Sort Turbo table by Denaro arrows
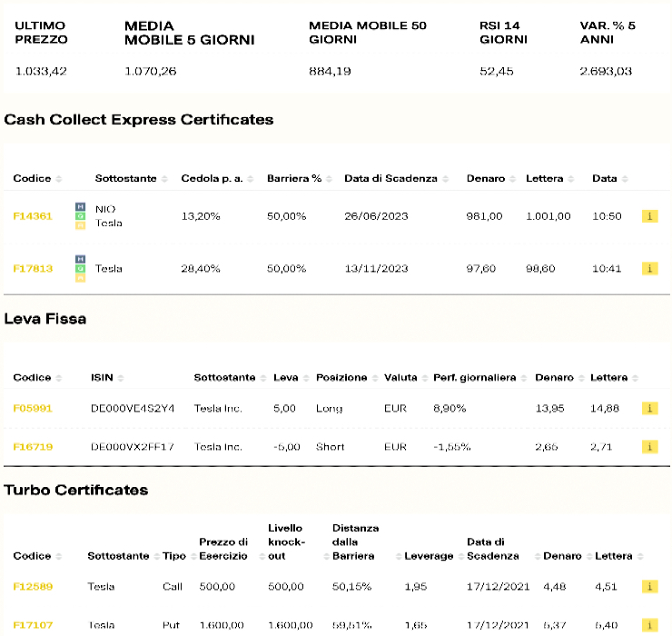This screenshot has height=636, width=672. [589, 556]
